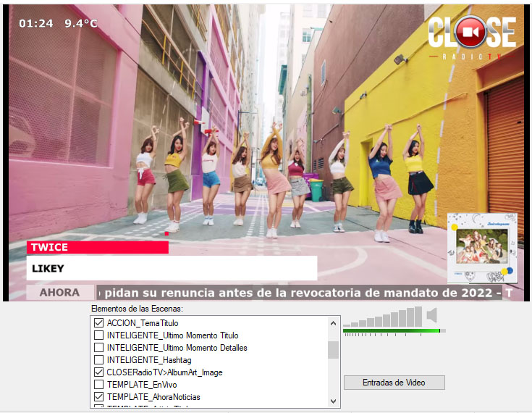
Task: Click the AHORA ticker label
Action: 60,293
